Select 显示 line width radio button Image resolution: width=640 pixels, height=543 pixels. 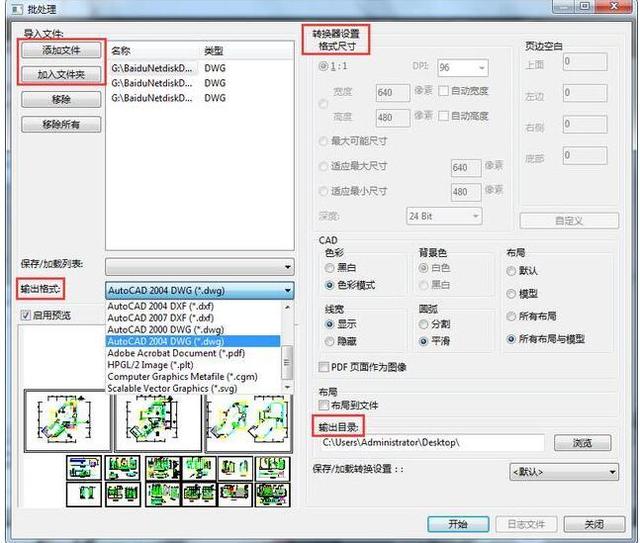329,324
